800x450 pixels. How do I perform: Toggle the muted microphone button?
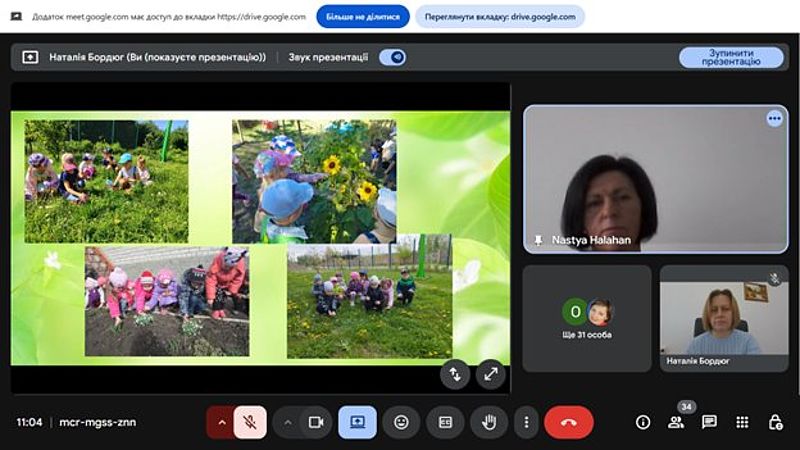pos(250,422)
